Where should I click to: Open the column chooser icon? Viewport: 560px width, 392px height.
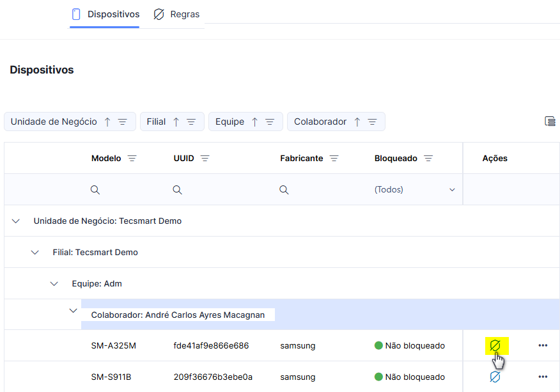point(550,122)
